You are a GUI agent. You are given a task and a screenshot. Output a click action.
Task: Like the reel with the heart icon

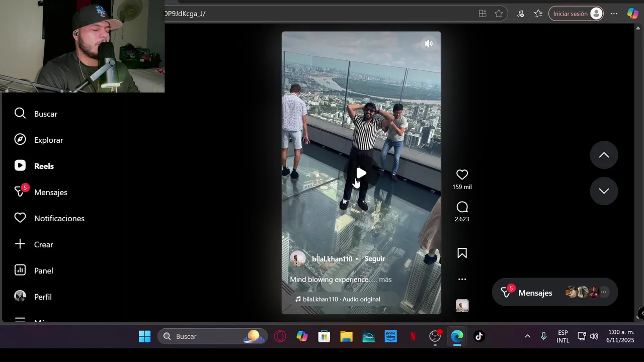coord(462,174)
